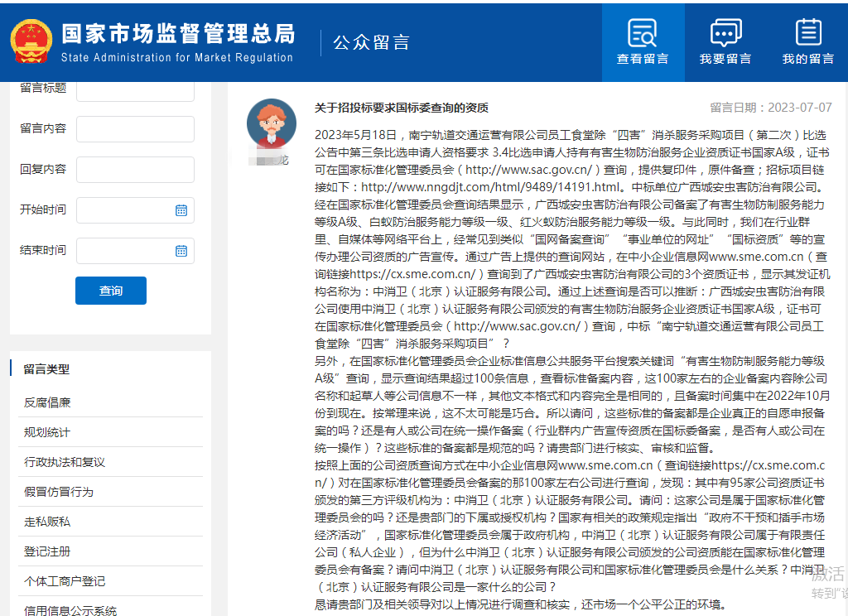The image size is (848, 616).
Task: Click the blue 查询 button
Action: coord(111,291)
